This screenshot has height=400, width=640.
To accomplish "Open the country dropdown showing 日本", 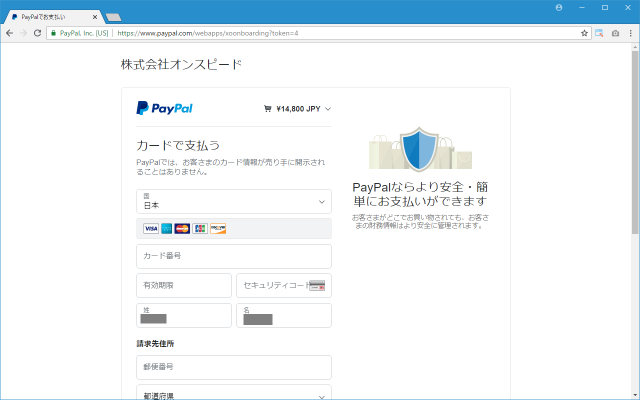I will coord(234,201).
